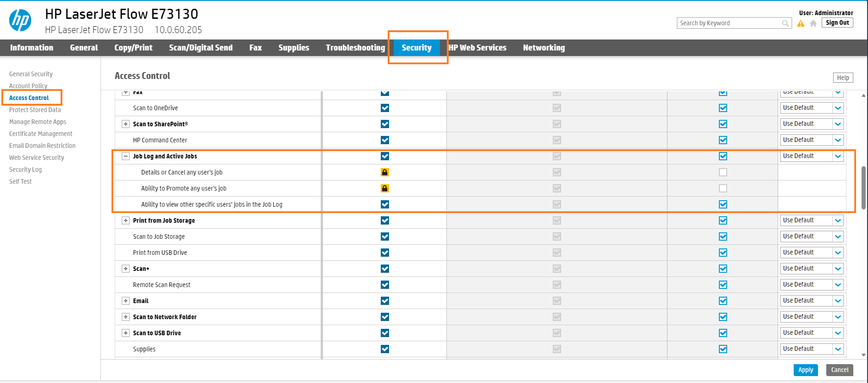Open General Security in sidebar
Screen dimensions: 868x383
(x=31, y=74)
